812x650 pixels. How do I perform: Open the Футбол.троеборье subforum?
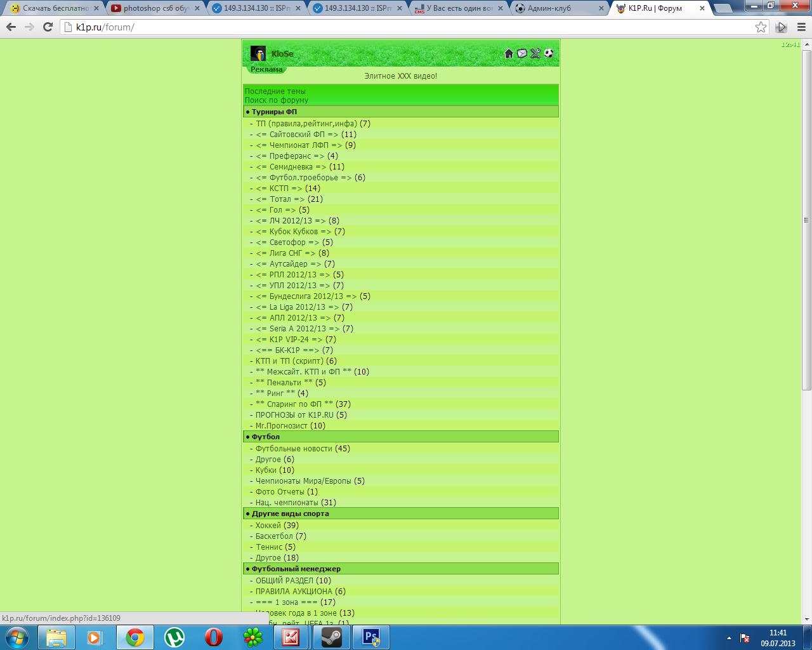click(304, 178)
